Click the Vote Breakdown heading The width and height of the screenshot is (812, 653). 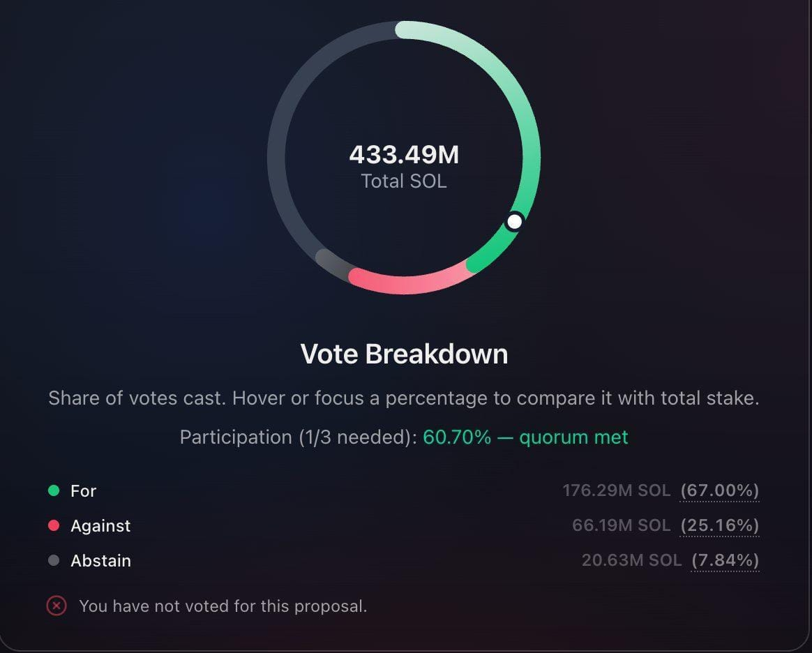coord(404,354)
